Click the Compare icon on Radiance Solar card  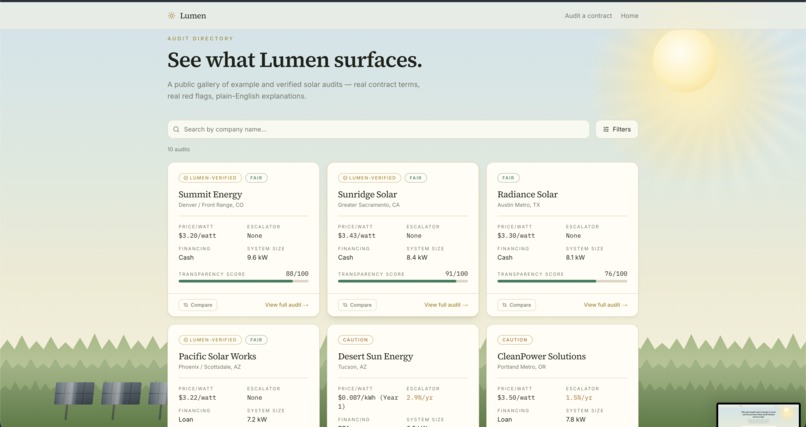tap(504, 305)
